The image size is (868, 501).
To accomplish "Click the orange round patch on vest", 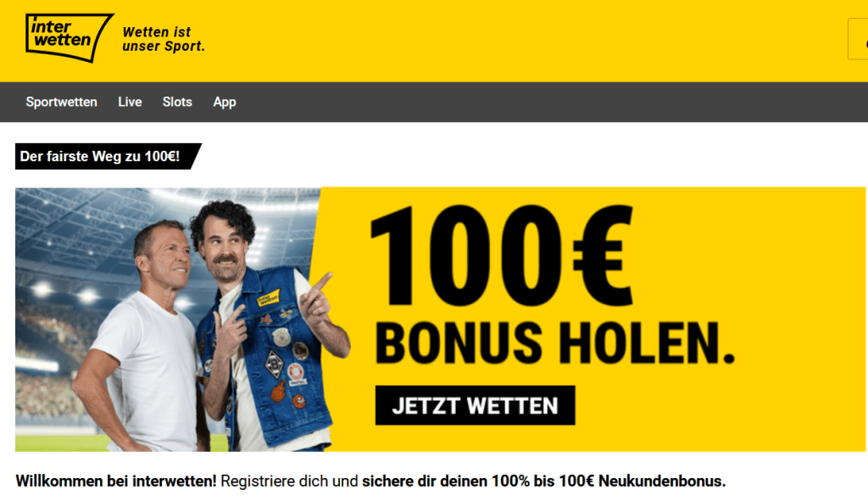I will pos(278,393).
